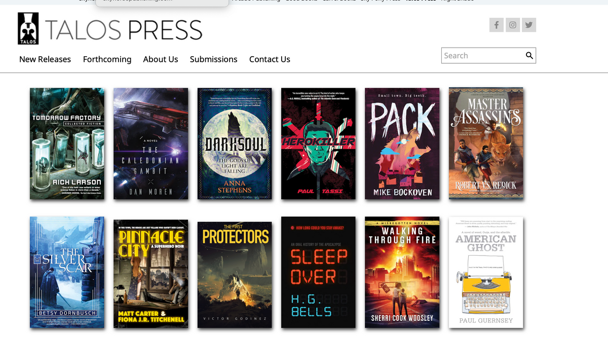Viewport: 608px width, 364px height.
Task: Open the Submissions page link
Action: (213, 59)
